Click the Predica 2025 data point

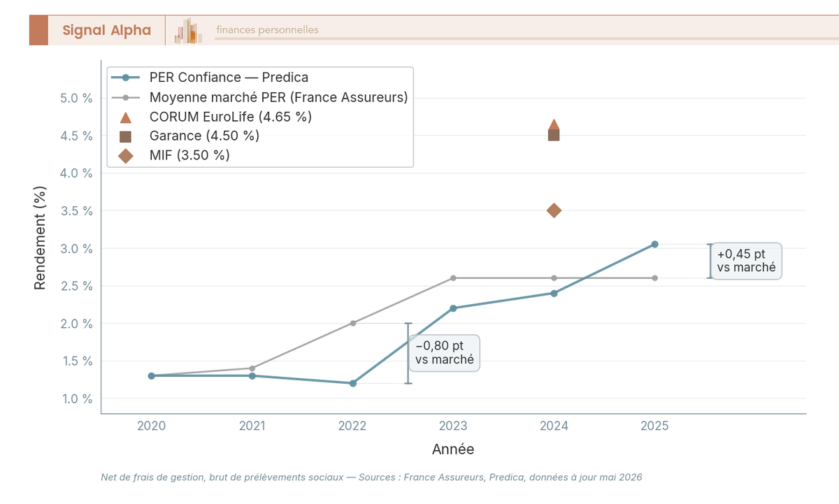pyautogui.click(x=654, y=244)
